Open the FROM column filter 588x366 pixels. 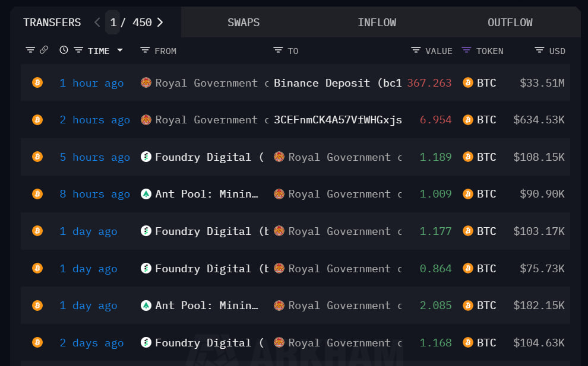pyautogui.click(x=145, y=50)
